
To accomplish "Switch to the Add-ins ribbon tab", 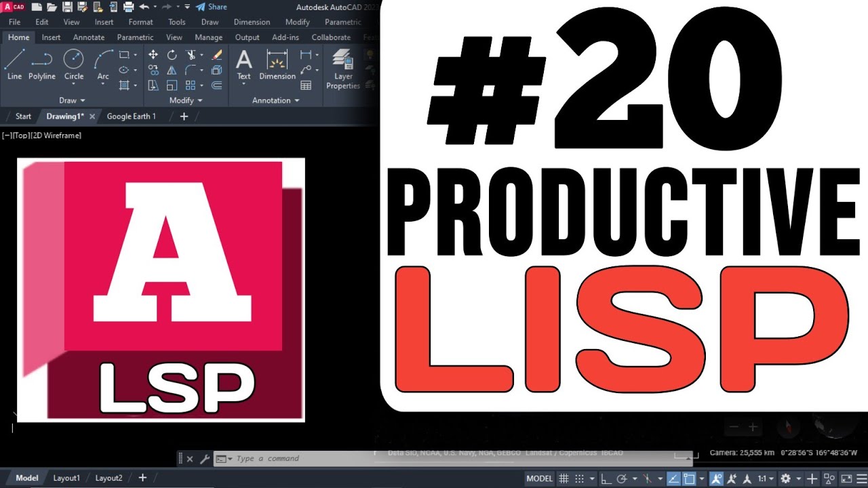I will 285,37.
